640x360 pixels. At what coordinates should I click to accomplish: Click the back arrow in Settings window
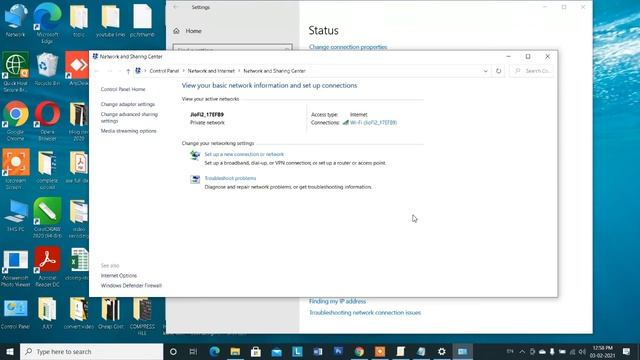176,7
